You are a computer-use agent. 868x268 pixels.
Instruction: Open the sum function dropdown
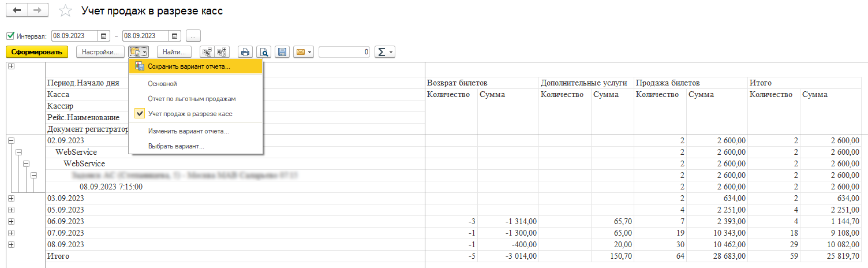(x=384, y=52)
